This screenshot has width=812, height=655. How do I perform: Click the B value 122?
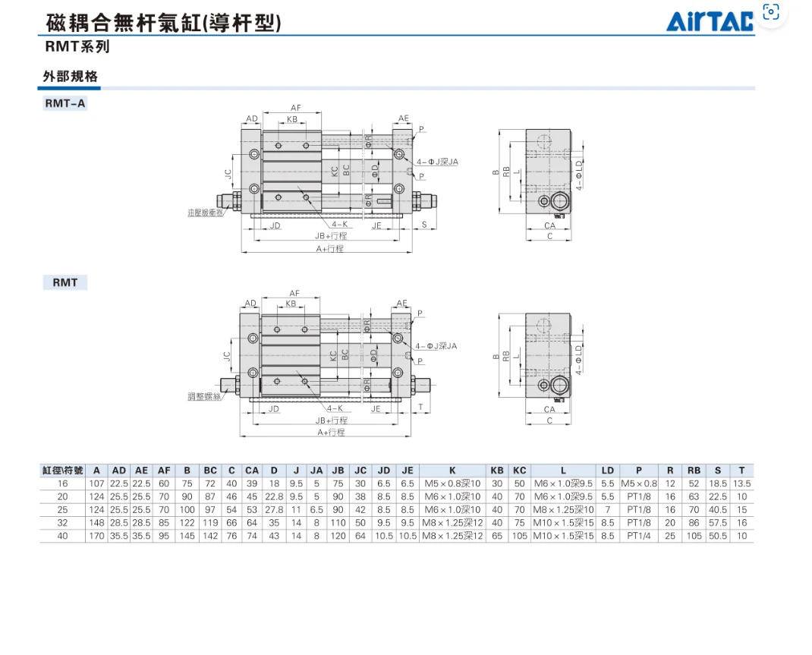tap(187, 523)
